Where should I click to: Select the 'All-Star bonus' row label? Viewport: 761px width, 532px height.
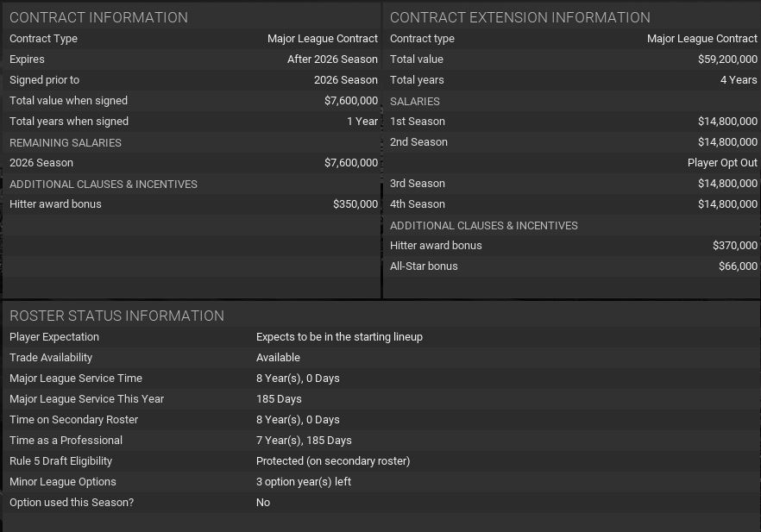(424, 266)
